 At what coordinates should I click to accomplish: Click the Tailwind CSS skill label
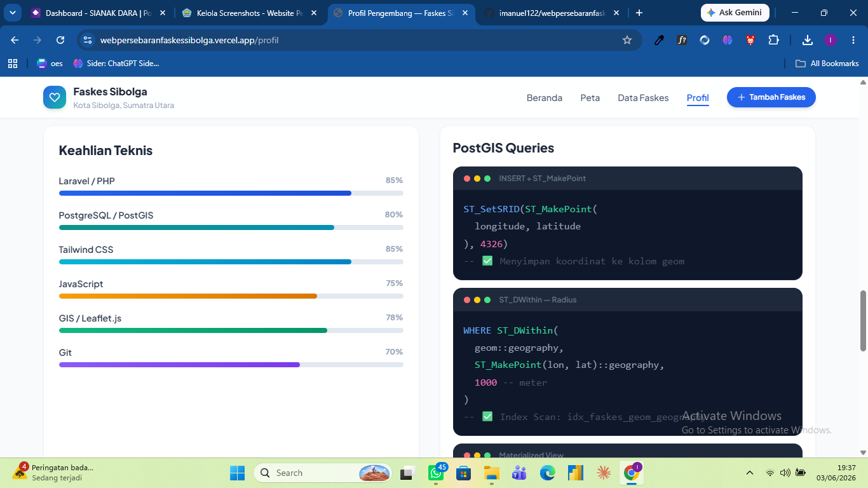pos(86,250)
